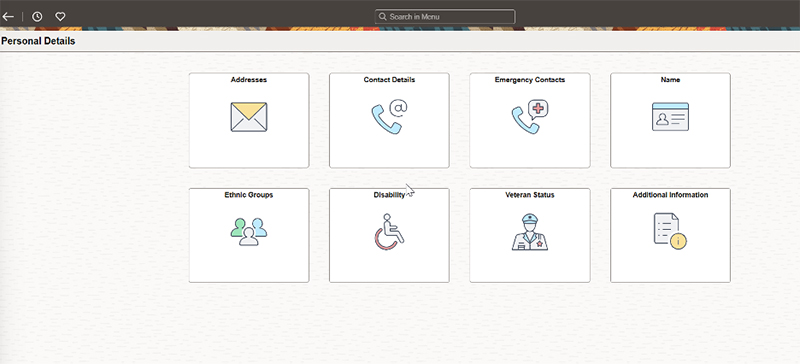Click the favorites heart icon
This screenshot has width=800, height=364.
(x=60, y=17)
